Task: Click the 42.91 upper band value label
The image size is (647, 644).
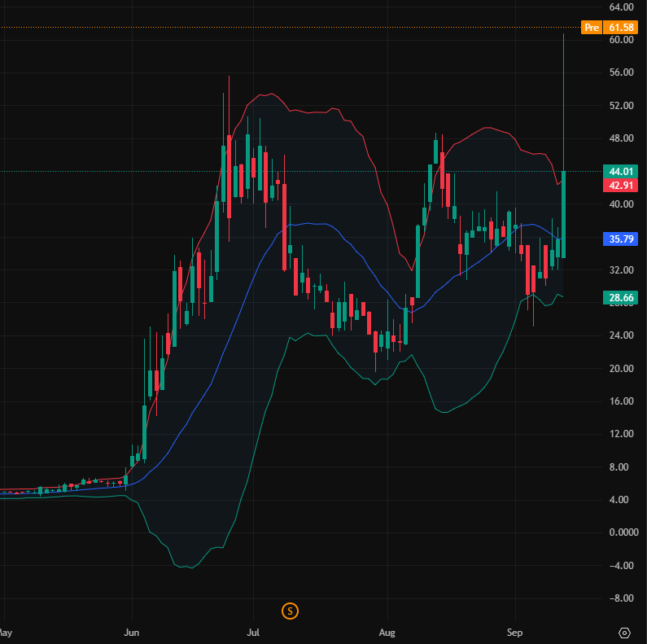Action: click(621, 185)
